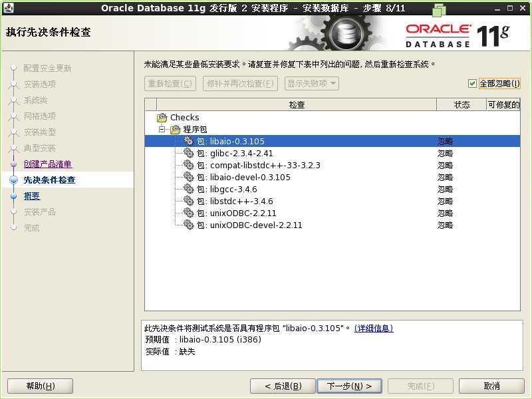Viewport: 532px width, 399px height.
Task: Select the row 包: glibc-2.3.4-2.41
Action: 332,153
